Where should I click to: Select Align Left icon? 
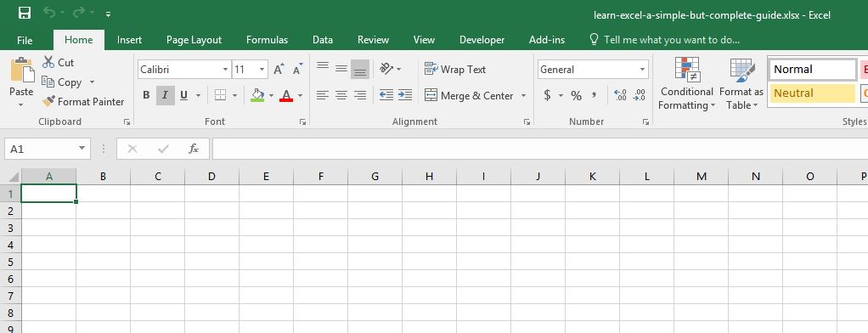[323, 95]
